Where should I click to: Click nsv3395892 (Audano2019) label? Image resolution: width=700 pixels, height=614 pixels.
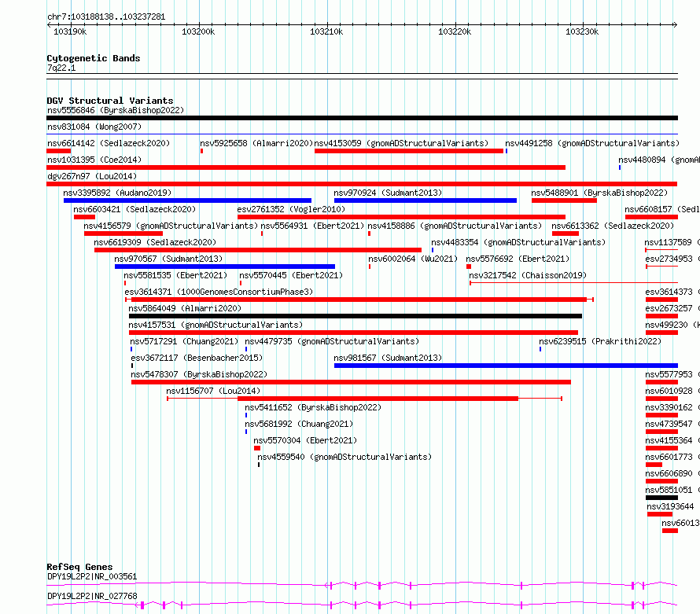pyautogui.click(x=117, y=193)
